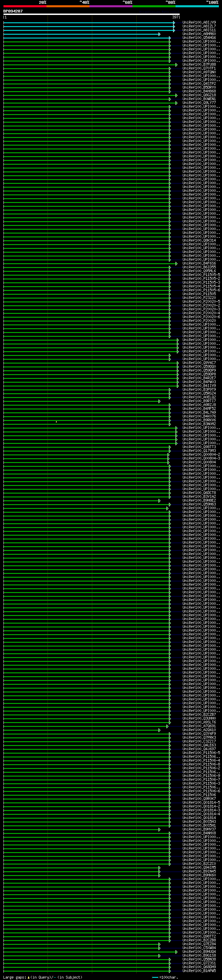Screen dimensions: 222x980
Task: Select hit UniRef100_Q9R0K7
Action: (199, 799)
